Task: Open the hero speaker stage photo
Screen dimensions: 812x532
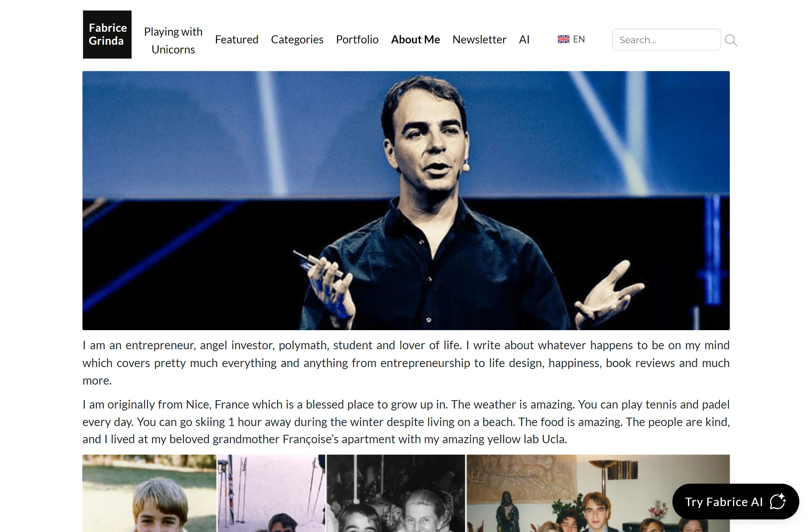Action: 406,201
